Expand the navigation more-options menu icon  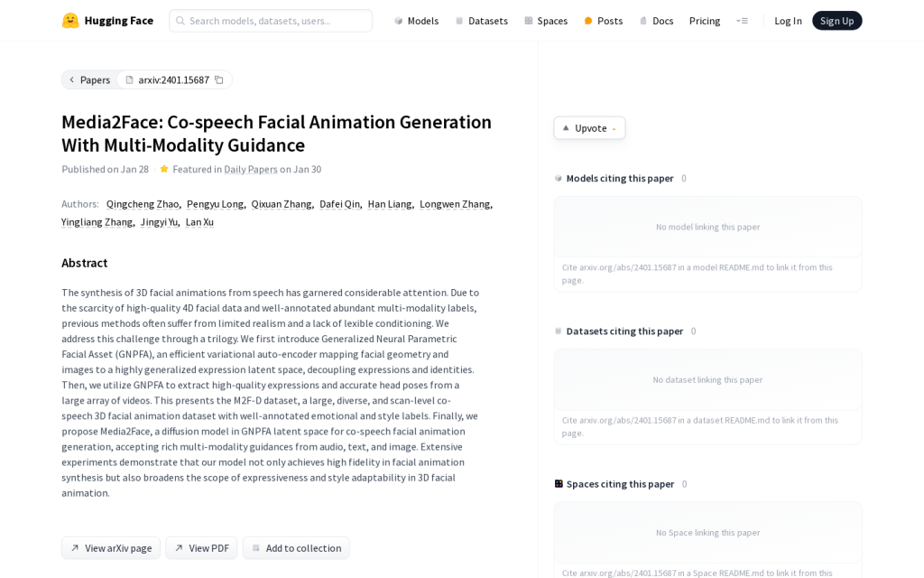coord(742,21)
